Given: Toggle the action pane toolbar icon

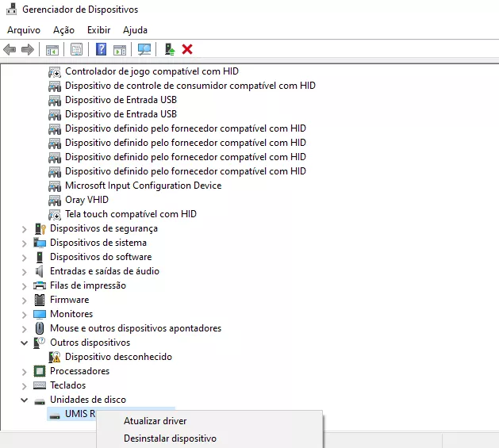Looking at the screenshot, I should 120,50.
